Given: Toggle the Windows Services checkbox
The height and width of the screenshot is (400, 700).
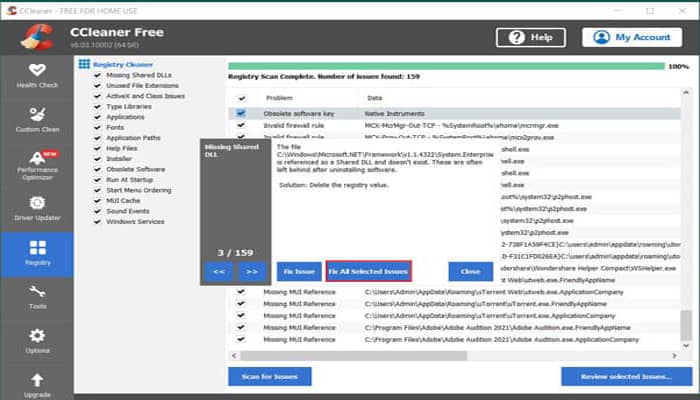Looking at the screenshot, I should (x=97, y=221).
